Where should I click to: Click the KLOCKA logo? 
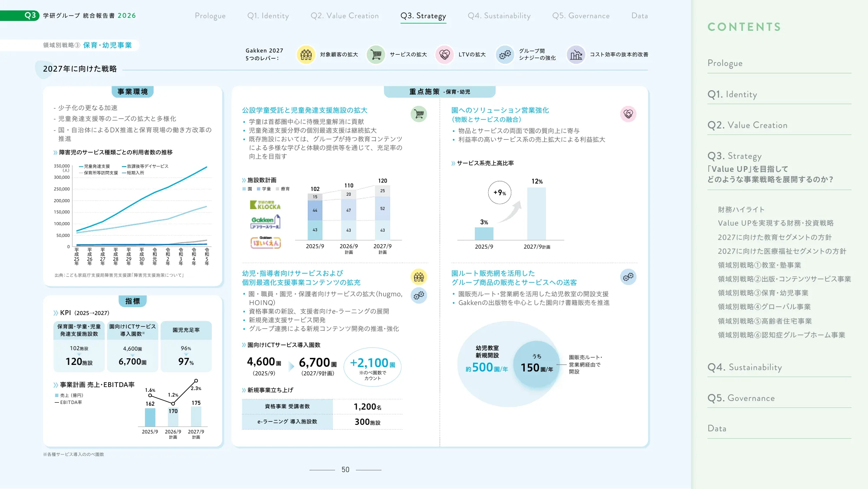(x=265, y=205)
